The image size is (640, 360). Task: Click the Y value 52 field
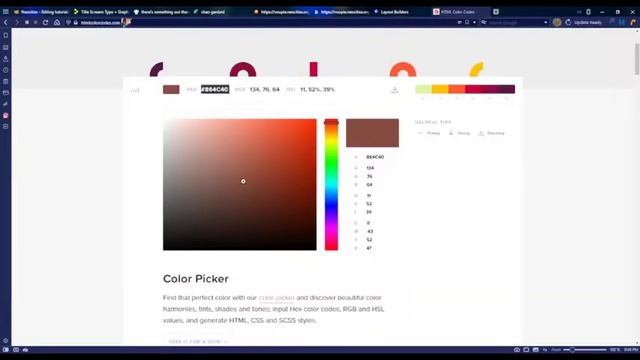[x=369, y=240]
